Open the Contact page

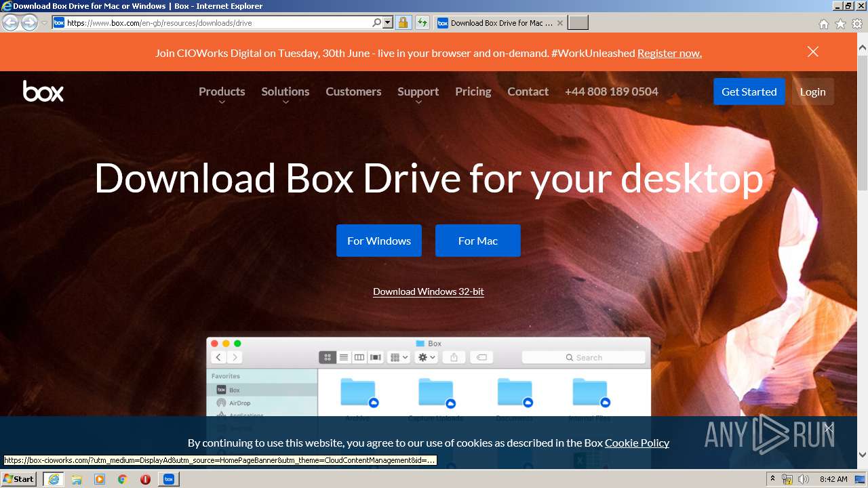click(528, 91)
